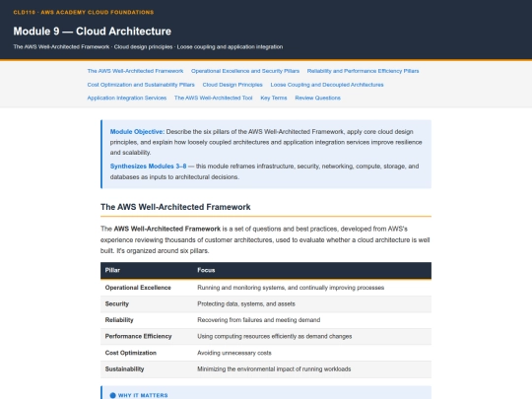This screenshot has width=532, height=399.
Task: Jump to Cost Optimization and Sustainability Pillars
Action: pos(141,85)
